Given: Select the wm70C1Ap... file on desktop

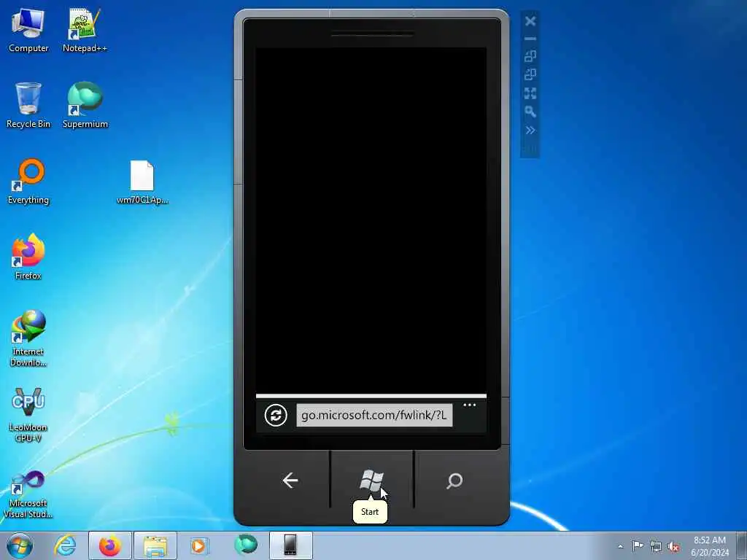Looking at the screenshot, I should (142, 182).
